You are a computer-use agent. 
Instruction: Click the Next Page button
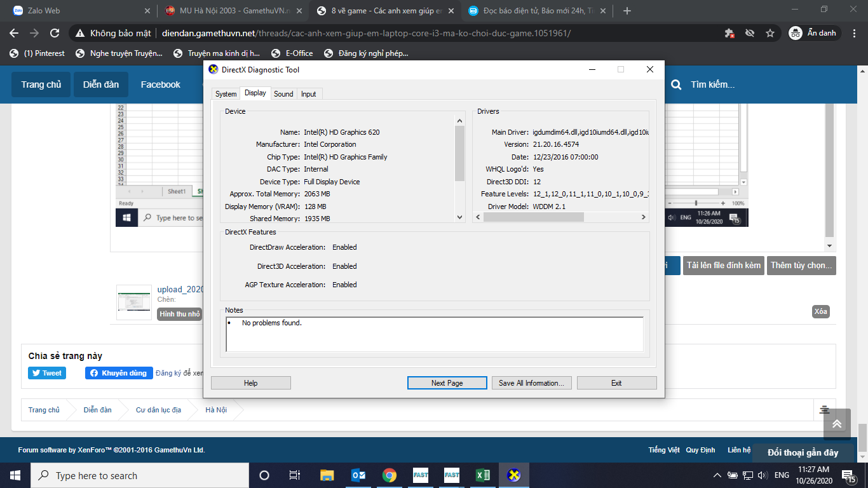click(x=447, y=383)
